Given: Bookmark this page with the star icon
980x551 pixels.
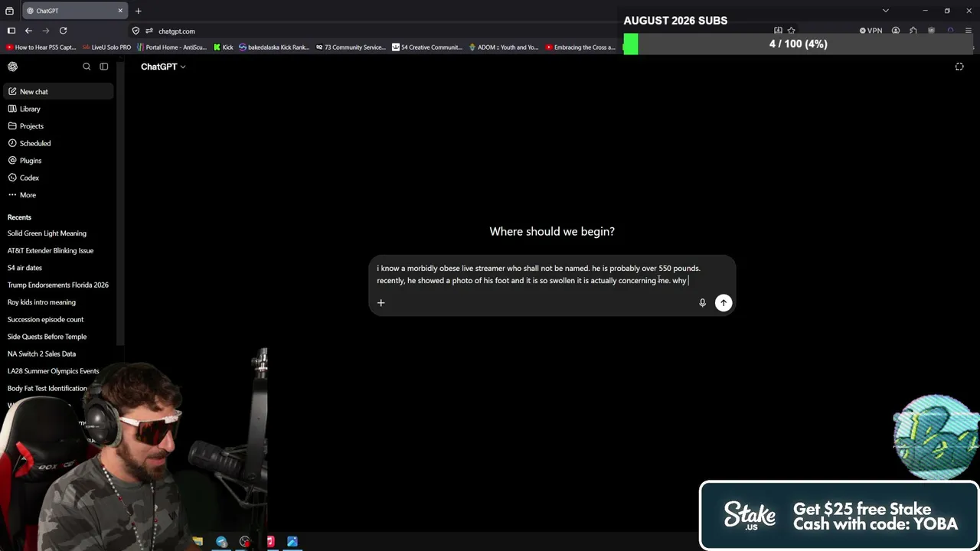Looking at the screenshot, I should [x=792, y=31].
